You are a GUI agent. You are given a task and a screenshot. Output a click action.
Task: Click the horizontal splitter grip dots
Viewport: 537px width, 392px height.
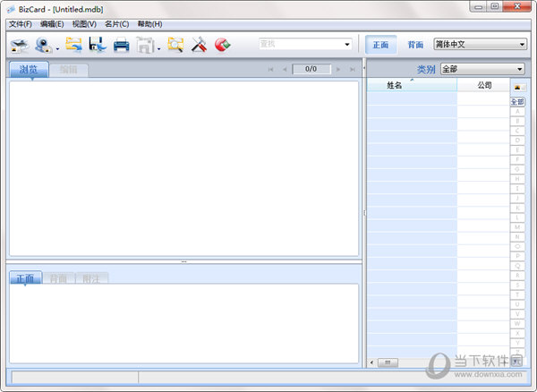coord(183,261)
